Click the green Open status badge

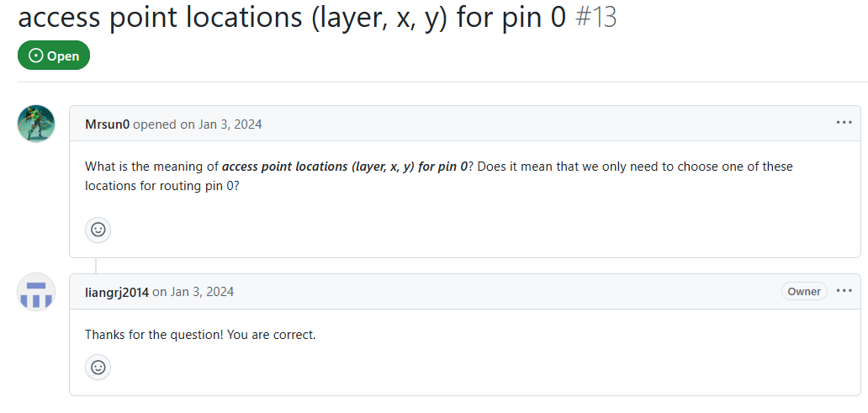[54, 56]
